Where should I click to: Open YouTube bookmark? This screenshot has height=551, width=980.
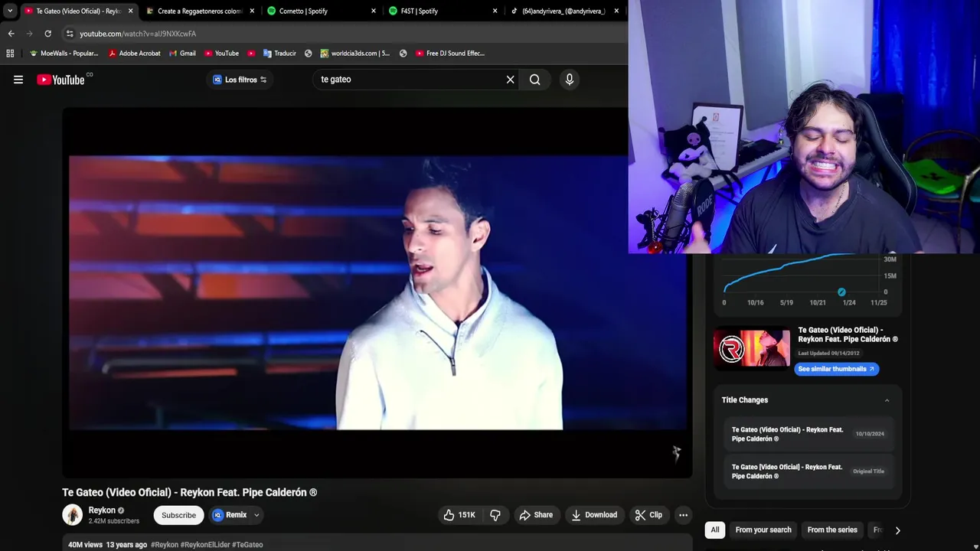(221, 54)
